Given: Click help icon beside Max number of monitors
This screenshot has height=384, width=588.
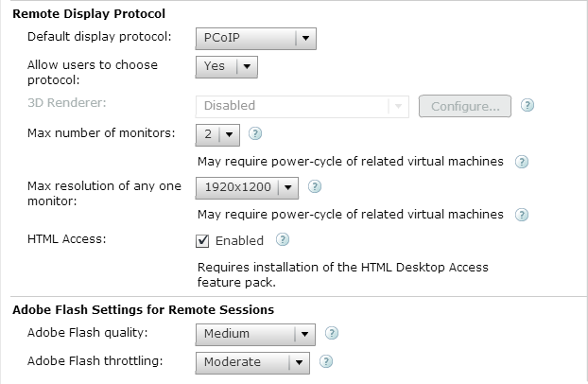Looking at the screenshot, I should 255,133.
